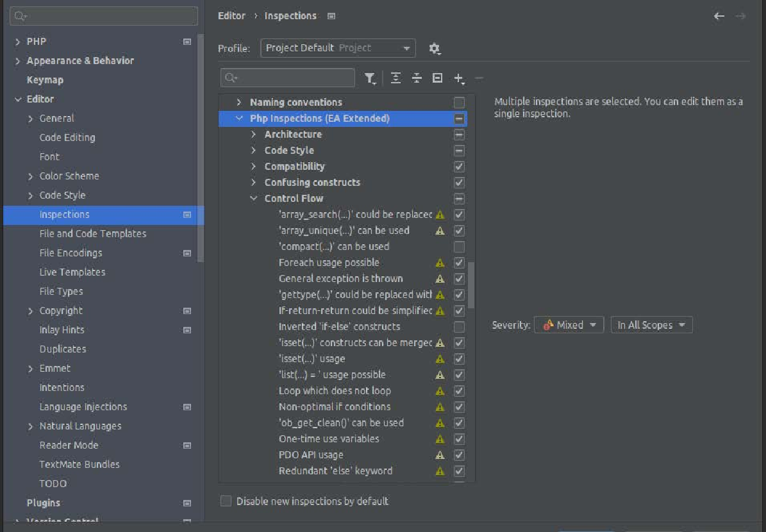Click the warning icon on Redundant 'else' keyword
This screenshot has height=532, width=766.
(x=440, y=471)
